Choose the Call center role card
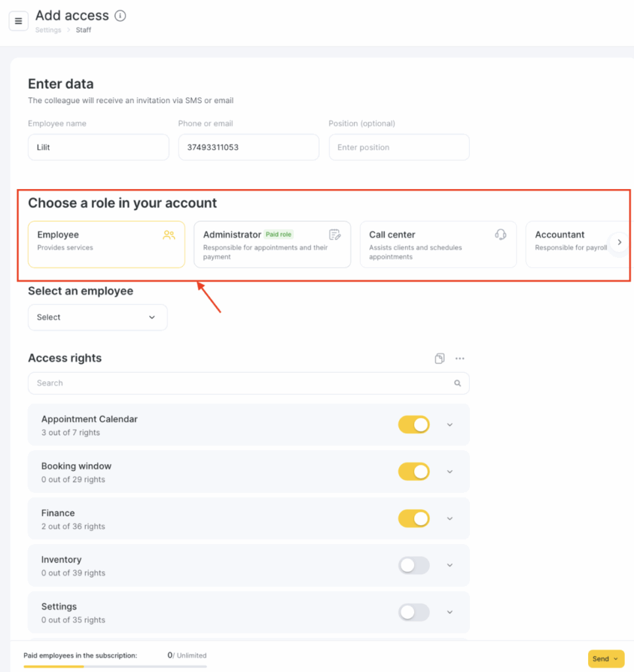 (x=438, y=244)
